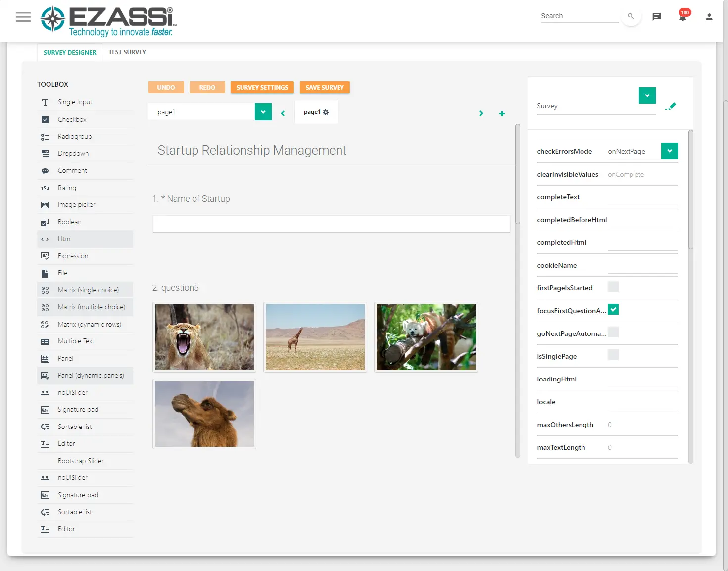Click the File toolbox icon
The width and height of the screenshot is (728, 571).
[x=45, y=273]
